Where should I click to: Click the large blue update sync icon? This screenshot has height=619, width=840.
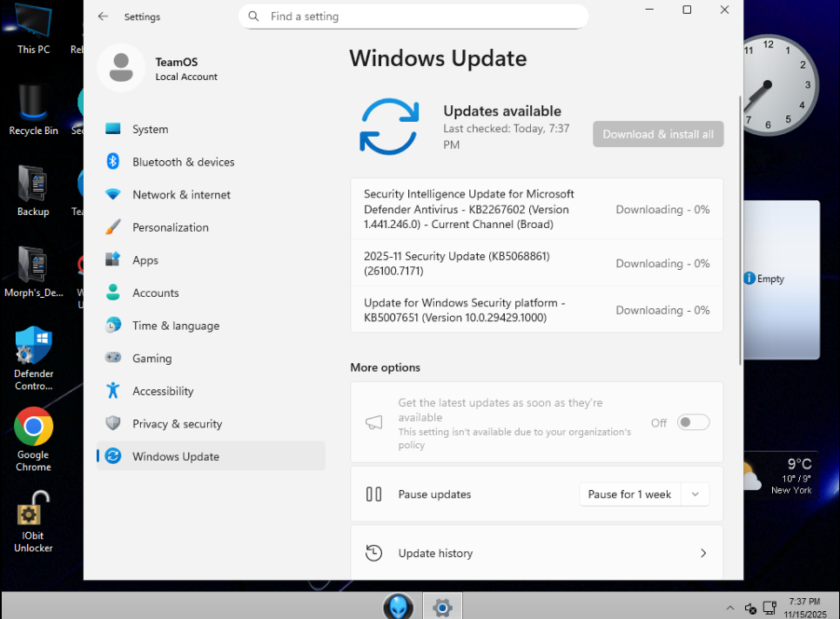(x=389, y=127)
